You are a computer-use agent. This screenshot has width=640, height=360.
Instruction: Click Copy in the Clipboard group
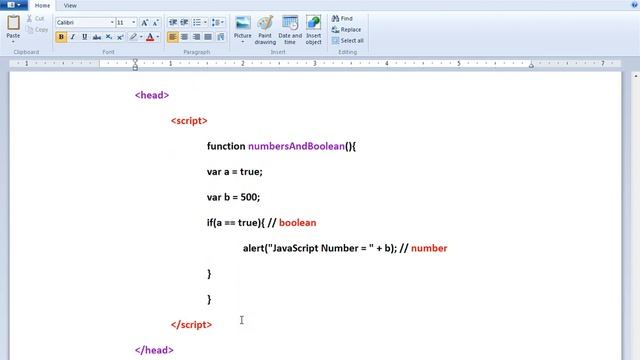click(37, 29)
